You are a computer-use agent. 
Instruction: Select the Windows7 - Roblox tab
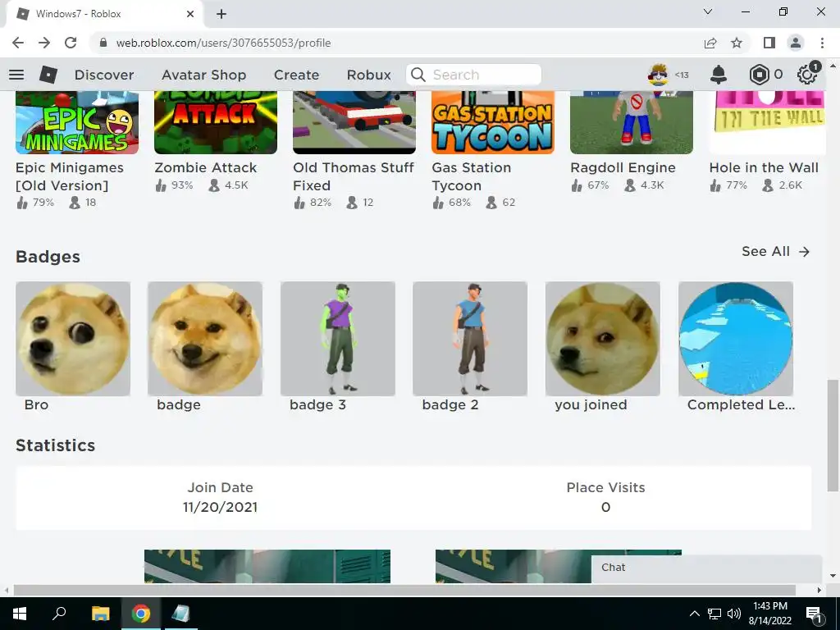click(x=104, y=14)
